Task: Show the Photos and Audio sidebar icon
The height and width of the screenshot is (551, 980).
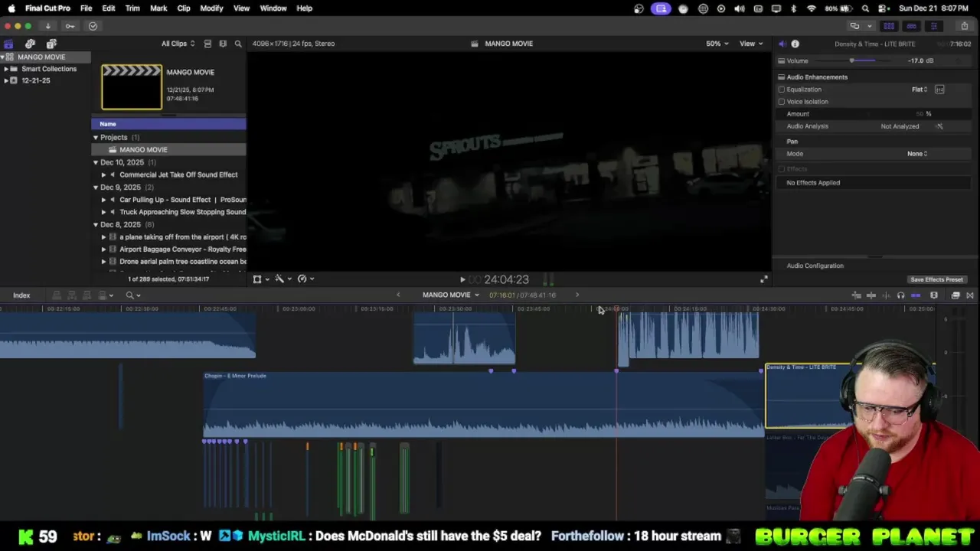Action: [x=30, y=44]
